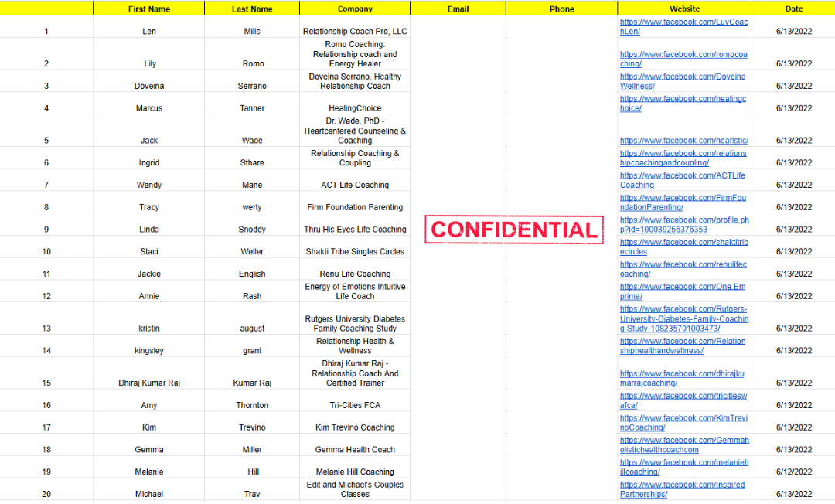This screenshot has height=504, width=835.
Task: Follow the Rutgers University Diabetes study link
Action: coord(684,318)
